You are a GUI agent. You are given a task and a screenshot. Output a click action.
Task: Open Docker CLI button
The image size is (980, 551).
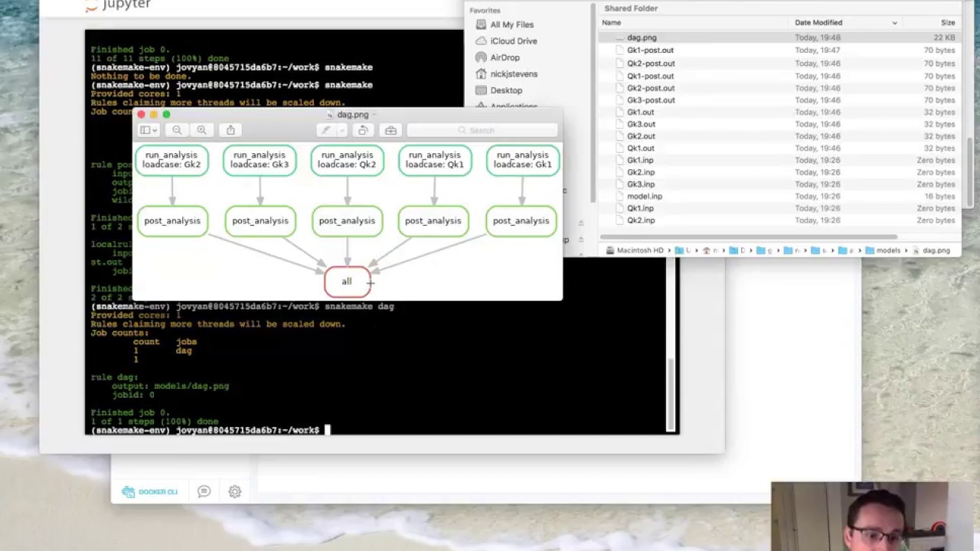point(150,492)
